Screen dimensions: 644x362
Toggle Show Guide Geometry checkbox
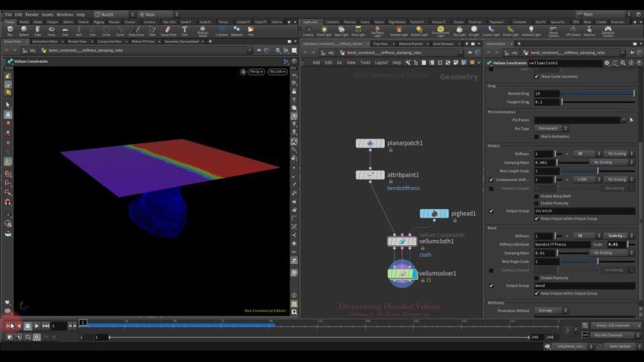[x=536, y=76]
